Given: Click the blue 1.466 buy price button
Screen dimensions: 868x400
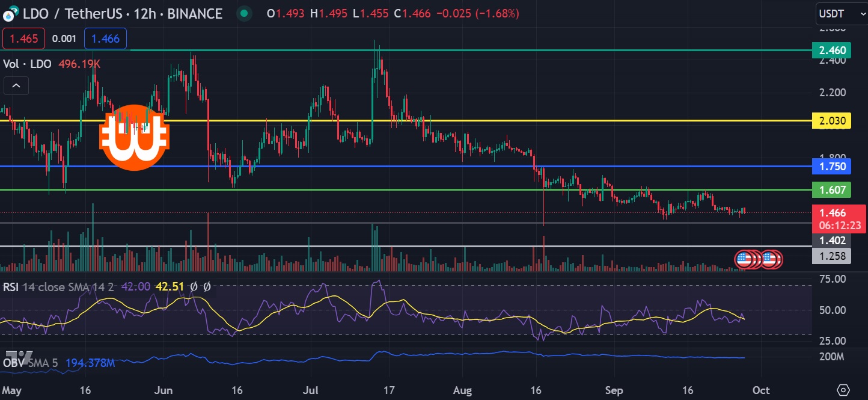Looking at the screenshot, I should pyautogui.click(x=105, y=39).
